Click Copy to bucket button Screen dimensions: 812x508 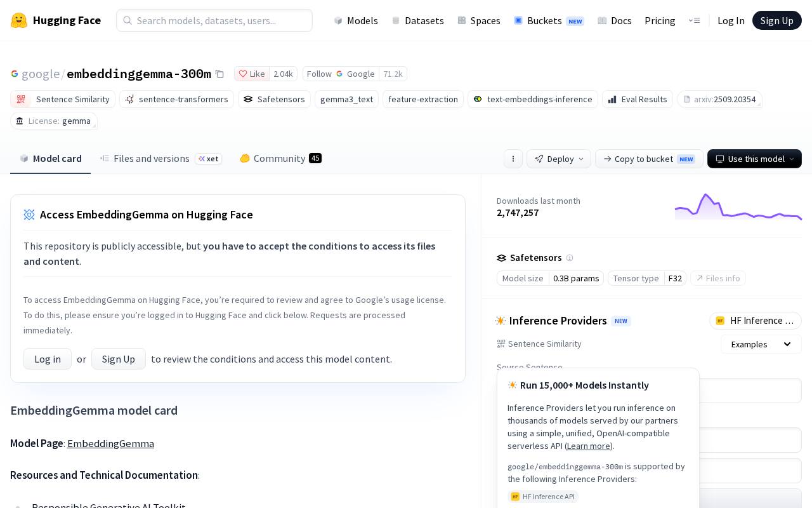click(x=649, y=159)
